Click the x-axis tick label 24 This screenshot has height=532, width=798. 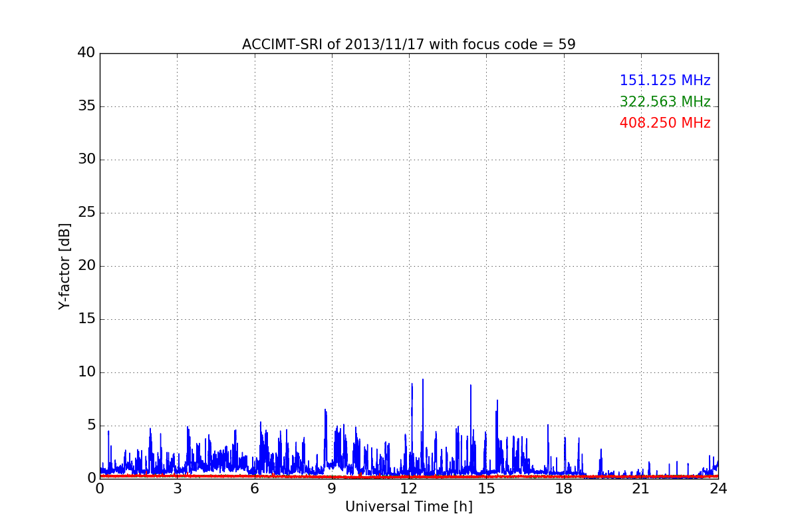point(718,489)
